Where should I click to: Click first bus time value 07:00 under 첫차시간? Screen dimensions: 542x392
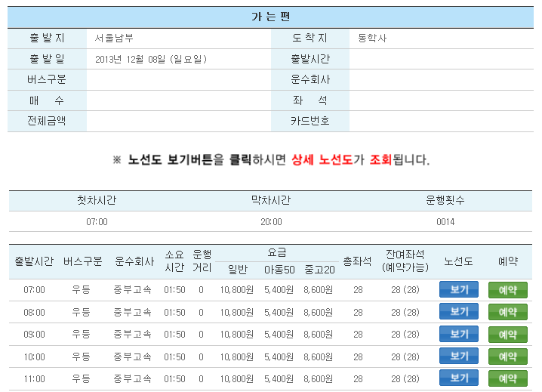point(97,222)
